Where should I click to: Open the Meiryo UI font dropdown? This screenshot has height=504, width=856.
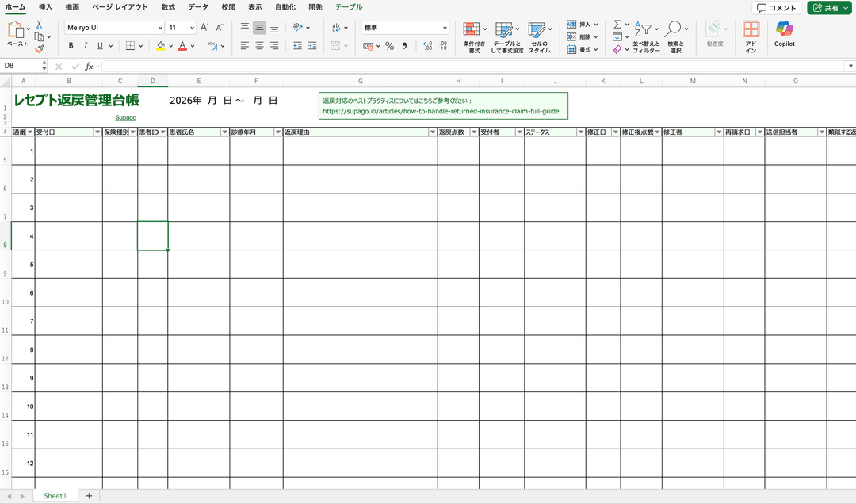[158, 28]
